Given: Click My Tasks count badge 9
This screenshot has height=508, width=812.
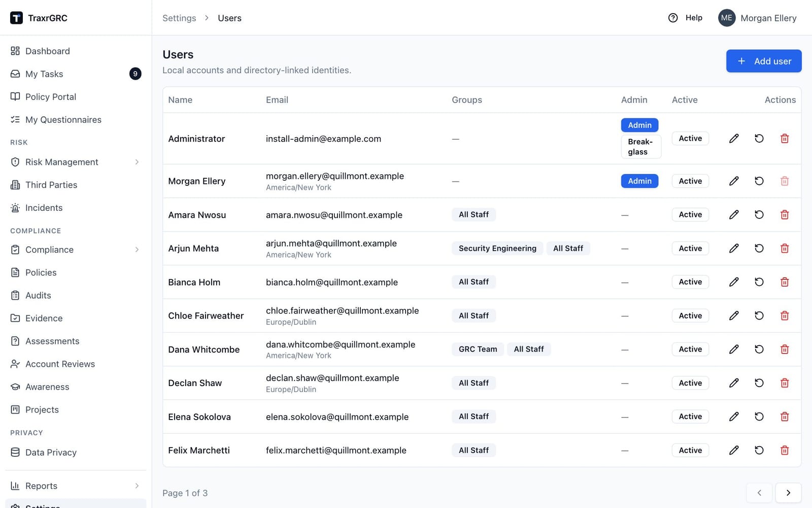Looking at the screenshot, I should pyautogui.click(x=135, y=74).
